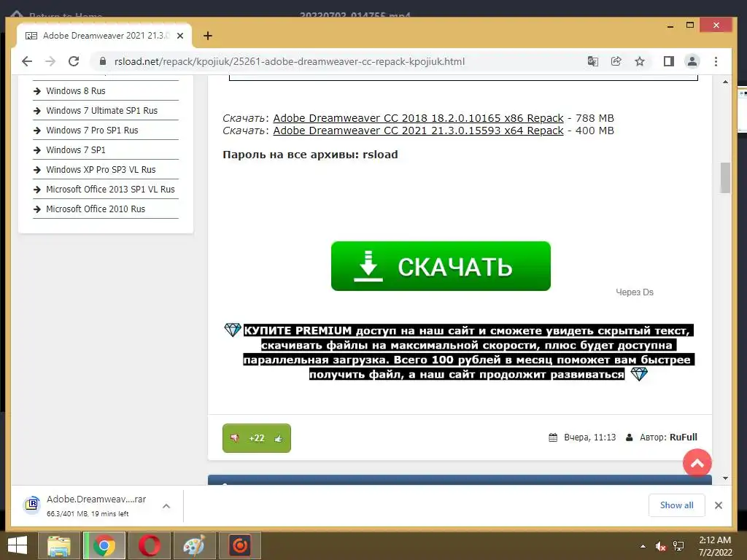Bookmark this page with the star
Viewport: 747px width, 560px height.
click(640, 61)
